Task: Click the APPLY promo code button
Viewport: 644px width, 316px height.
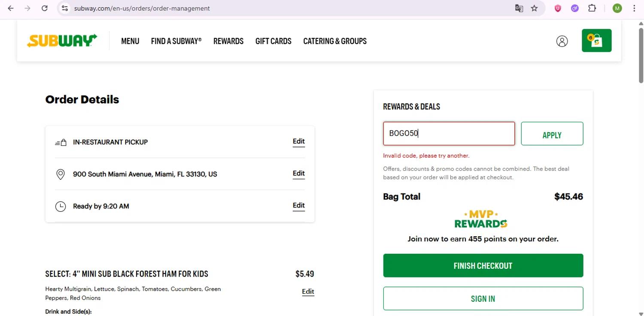Action: tap(552, 134)
